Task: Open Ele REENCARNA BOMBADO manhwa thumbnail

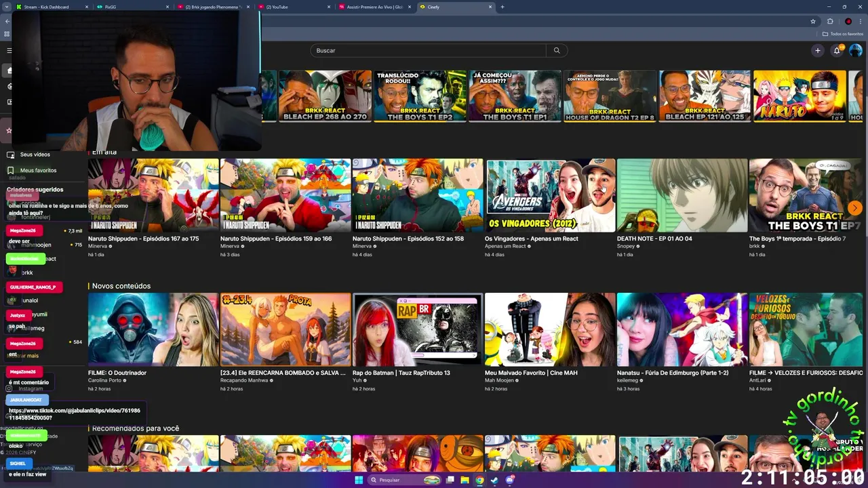Action: click(285, 329)
